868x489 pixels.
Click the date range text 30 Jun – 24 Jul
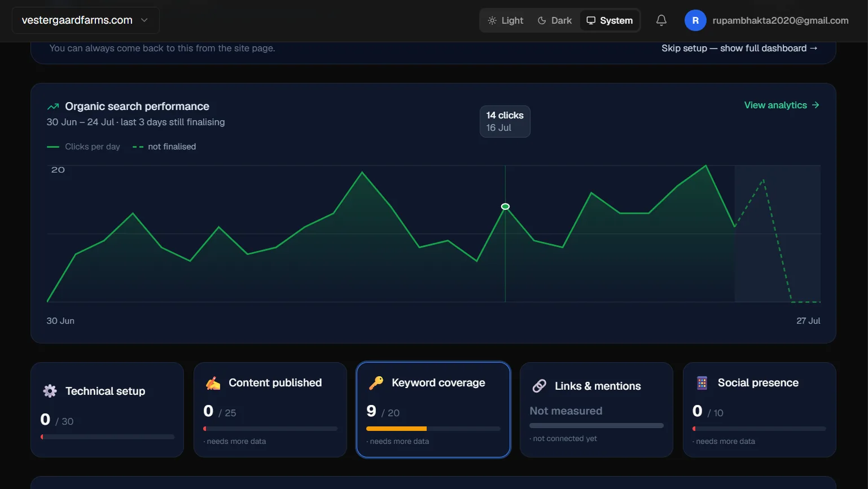81,122
